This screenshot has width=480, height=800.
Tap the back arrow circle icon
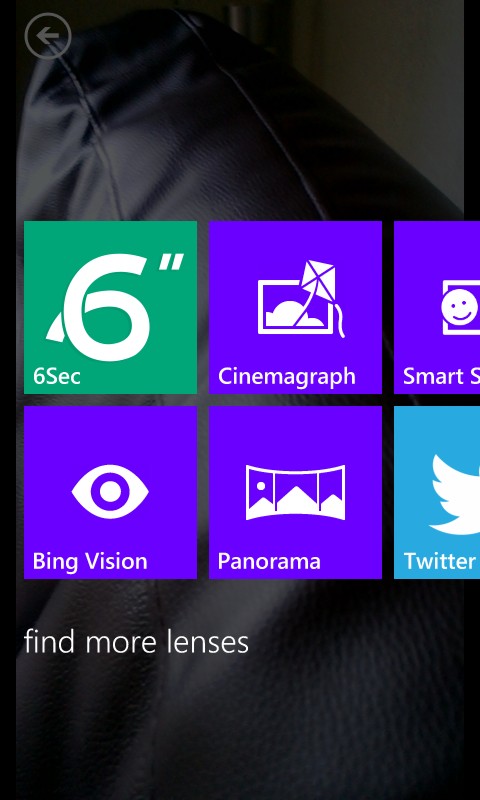tap(48, 36)
